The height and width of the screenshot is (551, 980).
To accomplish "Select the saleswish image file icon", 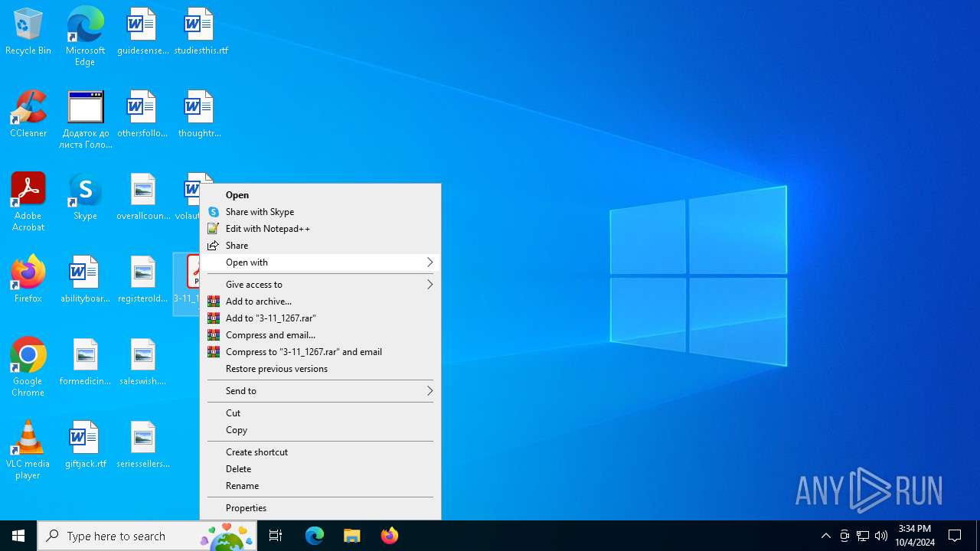I will 142,363.
